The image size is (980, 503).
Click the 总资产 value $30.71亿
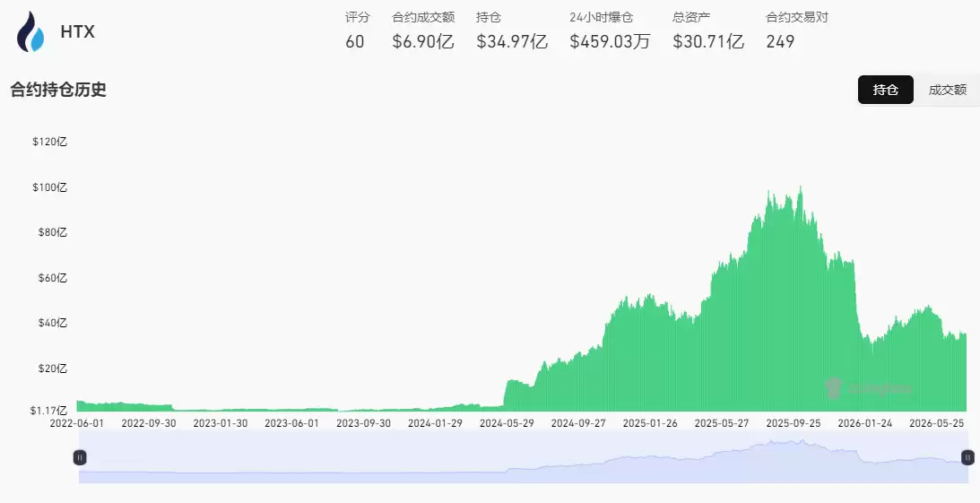point(708,41)
